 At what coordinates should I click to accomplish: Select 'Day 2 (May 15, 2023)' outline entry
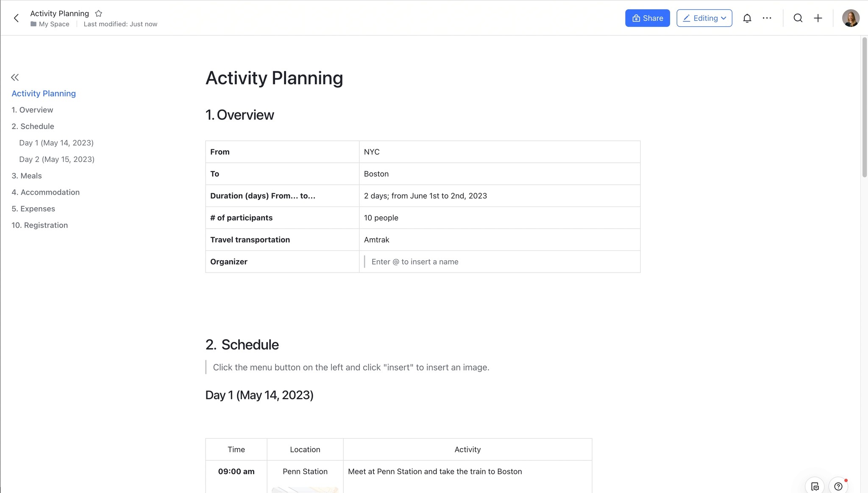(56, 159)
